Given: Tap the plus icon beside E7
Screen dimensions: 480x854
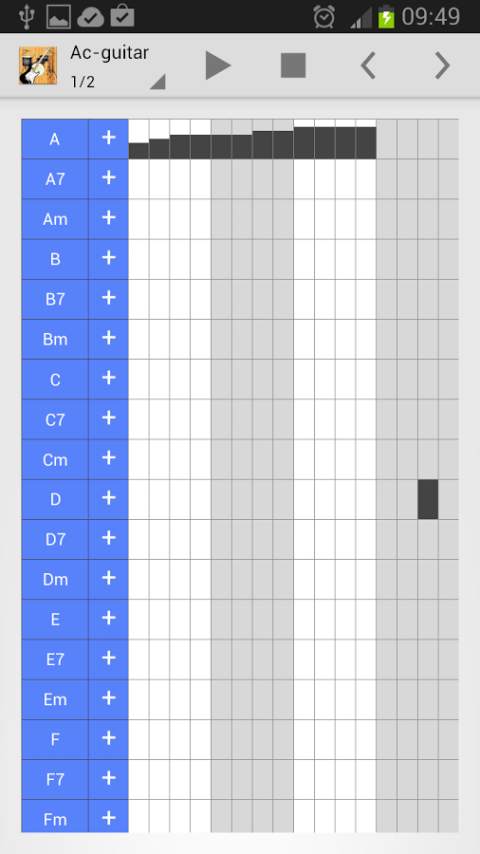Looking at the screenshot, I should click(108, 658).
